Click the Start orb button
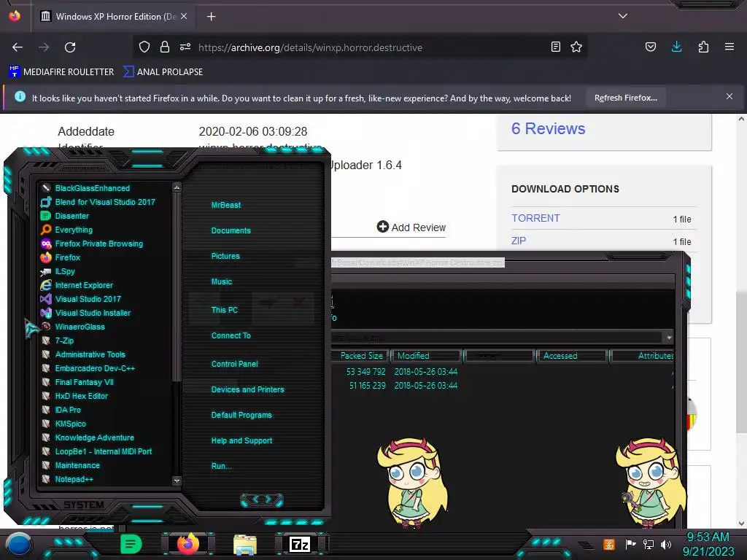Screen dimensions: 747x560 click(19, 545)
